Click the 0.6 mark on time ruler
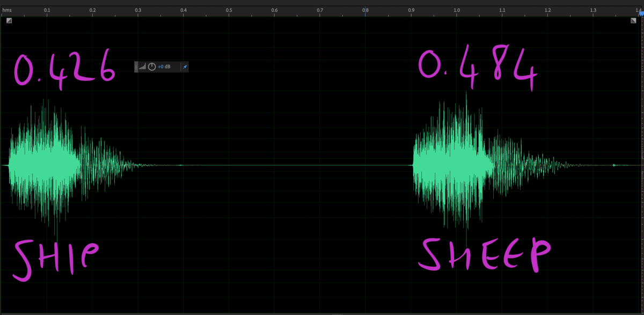Screen dimensions: 644x315 275,10
